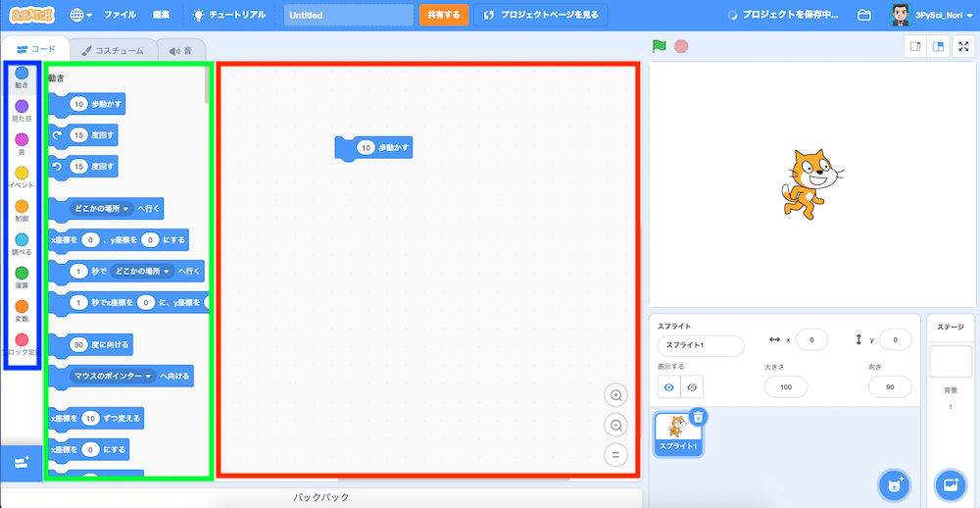Switch to large stage layout
Image resolution: width=980 pixels, height=508 pixels.
coord(938,46)
